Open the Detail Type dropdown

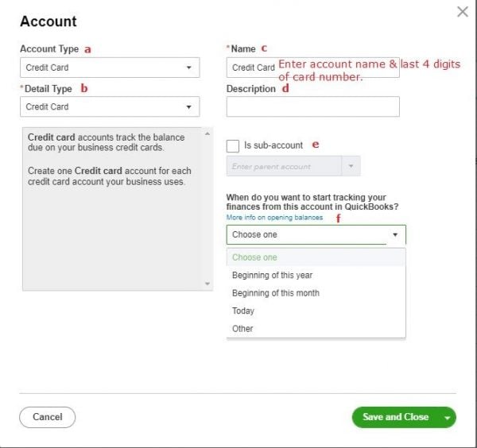coord(109,106)
